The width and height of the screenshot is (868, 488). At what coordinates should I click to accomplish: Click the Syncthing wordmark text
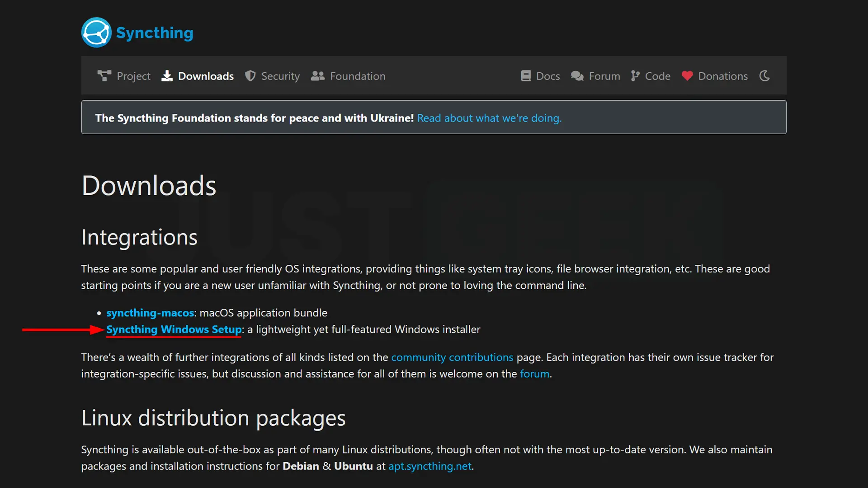(x=155, y=33)
